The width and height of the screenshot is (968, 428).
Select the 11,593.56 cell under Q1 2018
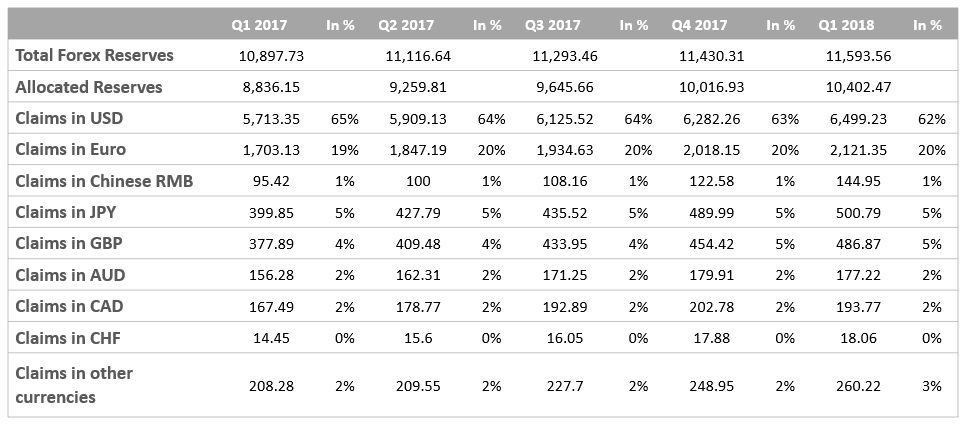point(859,56)
